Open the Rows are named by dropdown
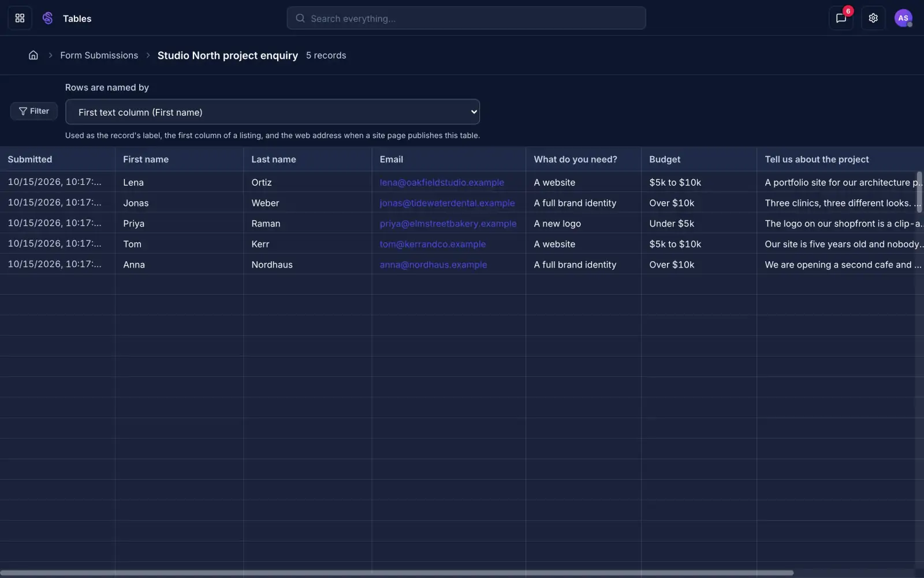The image size is (924, 578). coord(273,112)
